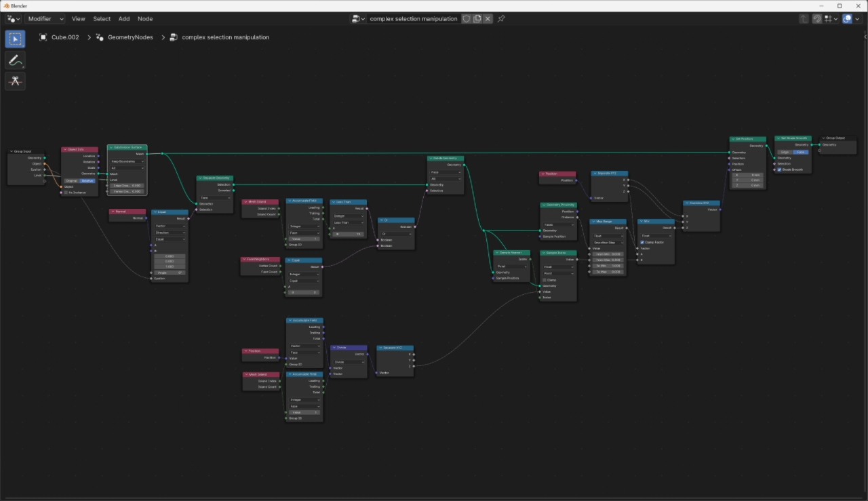Click GeometryNodes in the breadcrumb path
868x501 pixels.
point(130,37)
